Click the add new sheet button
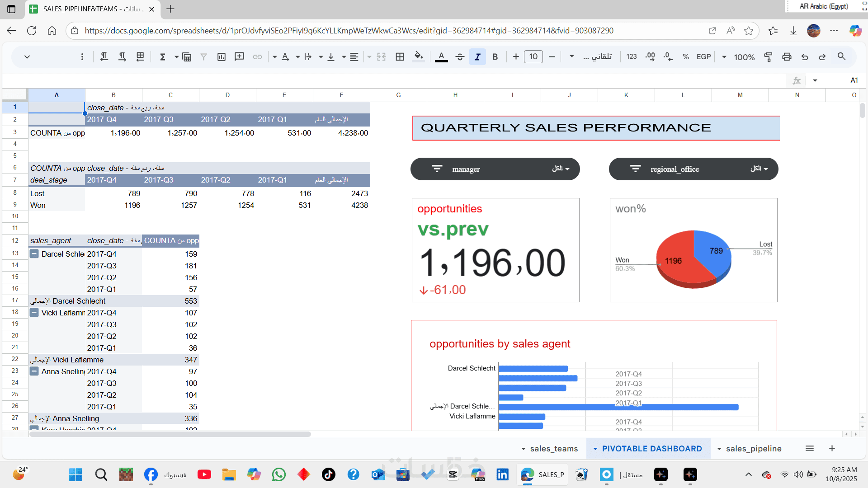This screenshot has width=868, height=488. (832, 448)
